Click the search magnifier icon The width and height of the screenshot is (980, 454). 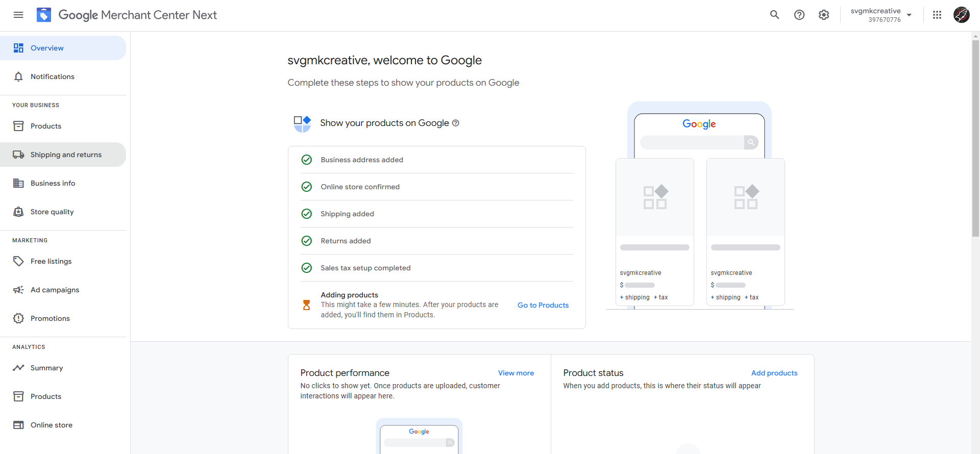[x=774, y=15]
